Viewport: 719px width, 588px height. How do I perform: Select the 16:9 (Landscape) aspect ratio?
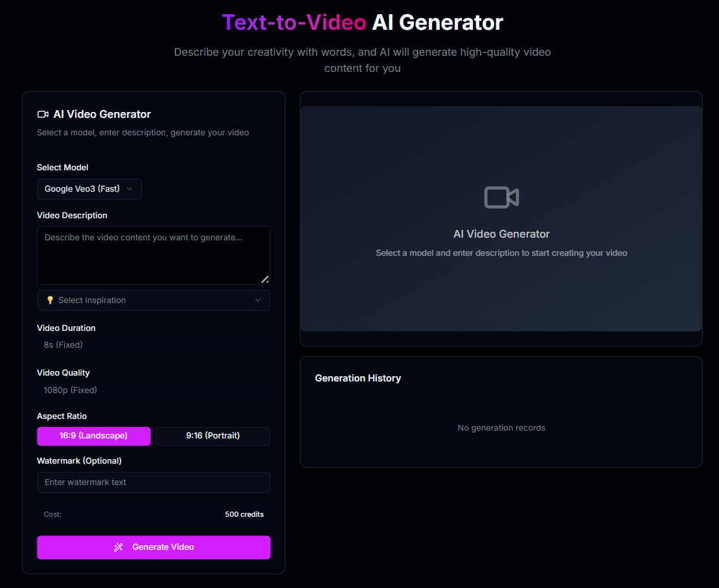93,436
